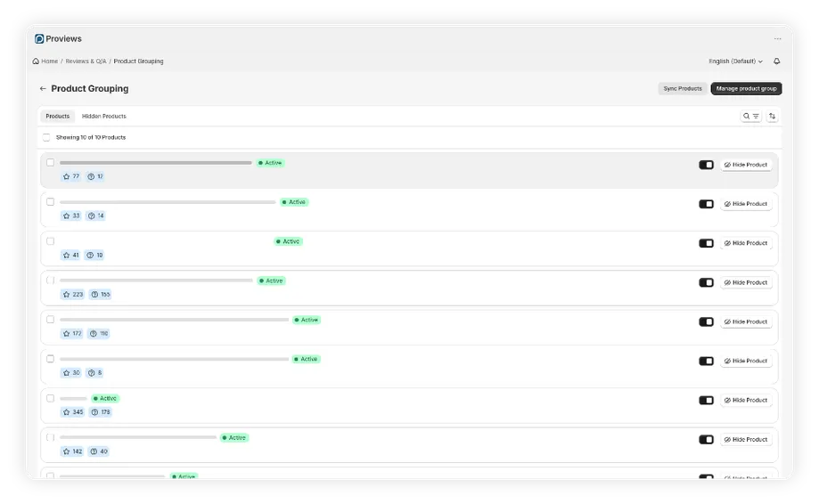Viewport: 819px width, 504px height.
Task: Open Reviews & Q/A breadcrumb link
Action: point(86,61)
